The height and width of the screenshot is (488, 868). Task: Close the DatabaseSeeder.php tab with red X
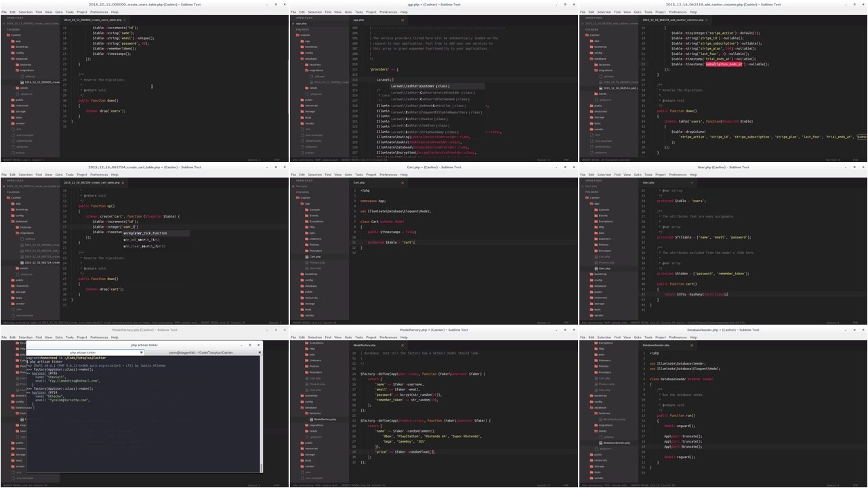pos(692,345)
